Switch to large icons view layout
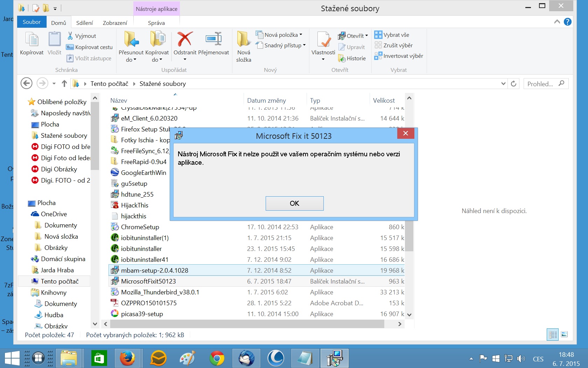 (x=564, y=335)
